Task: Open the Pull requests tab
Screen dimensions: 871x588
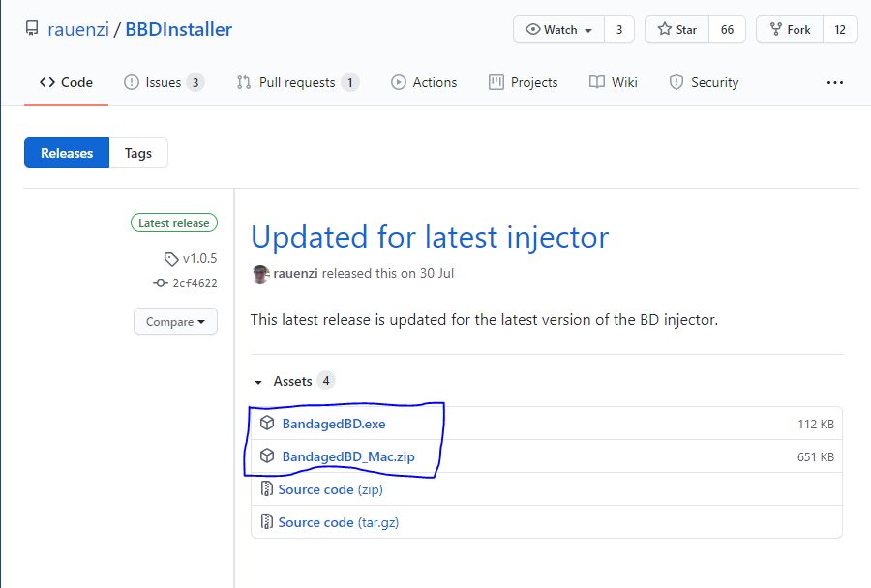Action: (x=297, y=83)
